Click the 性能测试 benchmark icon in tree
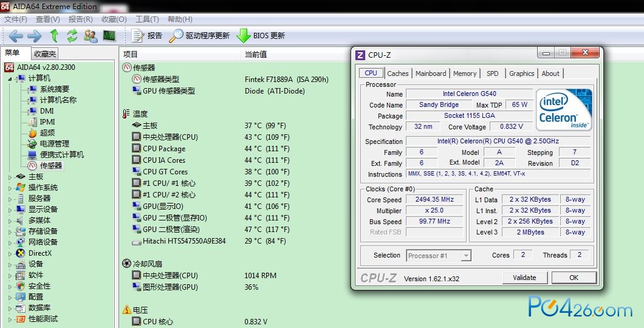Viewport: 644px width, 328px height. [x=21, y=319]
